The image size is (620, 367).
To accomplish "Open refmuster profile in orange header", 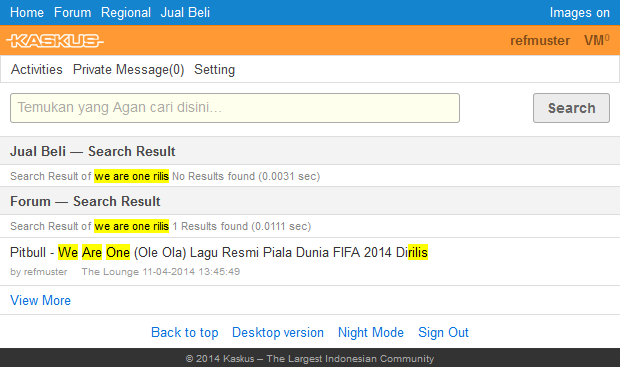I will coord(540,40).
